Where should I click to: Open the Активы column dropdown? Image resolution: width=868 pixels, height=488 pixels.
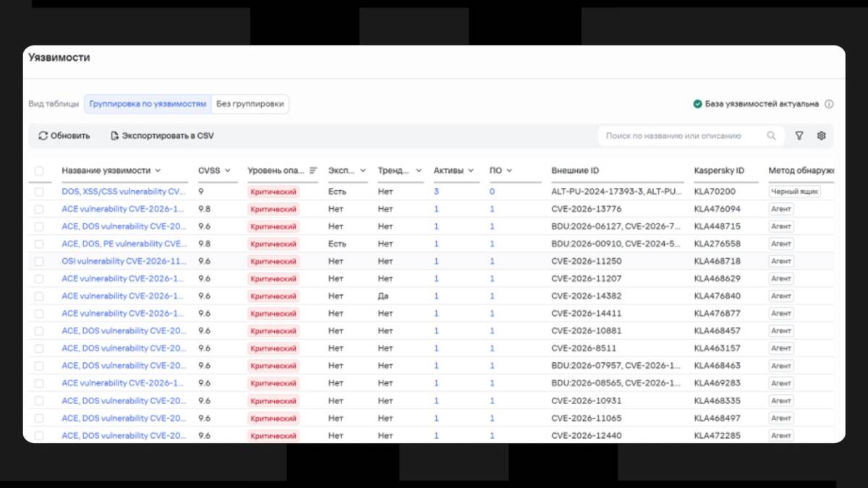tap(470, 171)
